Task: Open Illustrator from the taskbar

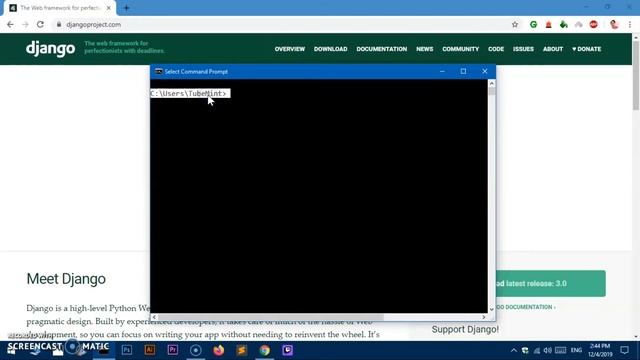Action: (150, 350)
